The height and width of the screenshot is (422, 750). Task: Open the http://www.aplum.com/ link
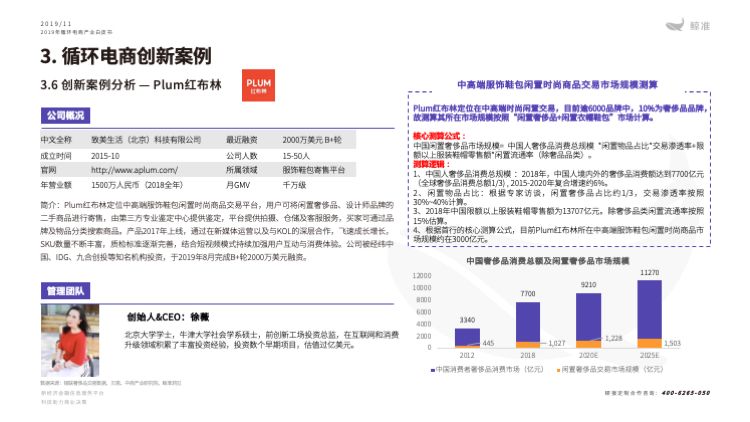pos(134,170)
